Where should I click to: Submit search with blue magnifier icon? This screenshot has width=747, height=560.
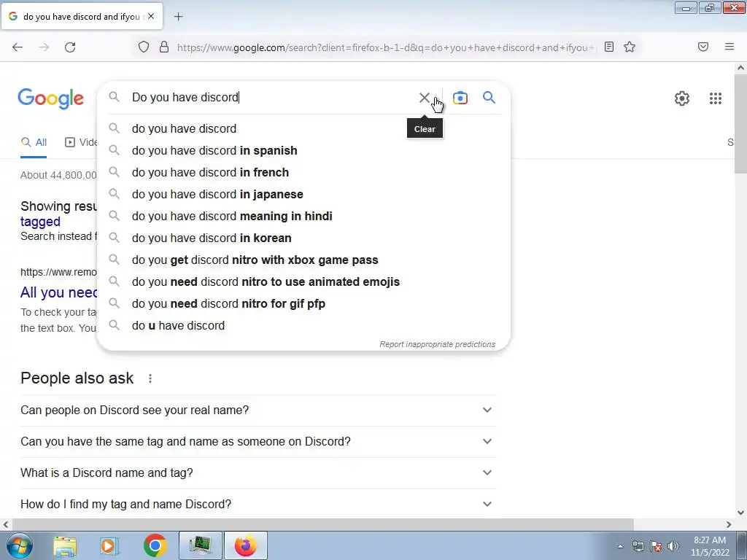(489, 98)
